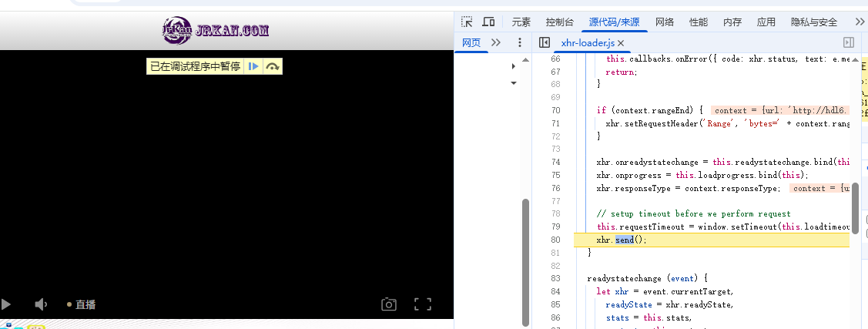
Task: Enter fullscreen mode on video player
Action: click(422, 304)
